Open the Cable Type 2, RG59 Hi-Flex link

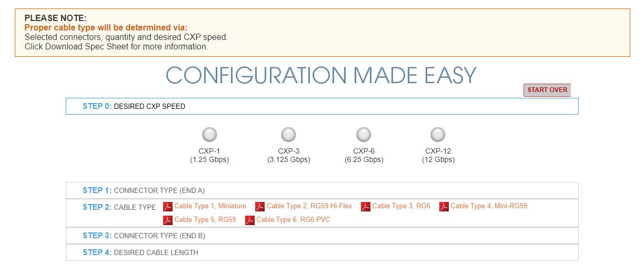[309, 206]
